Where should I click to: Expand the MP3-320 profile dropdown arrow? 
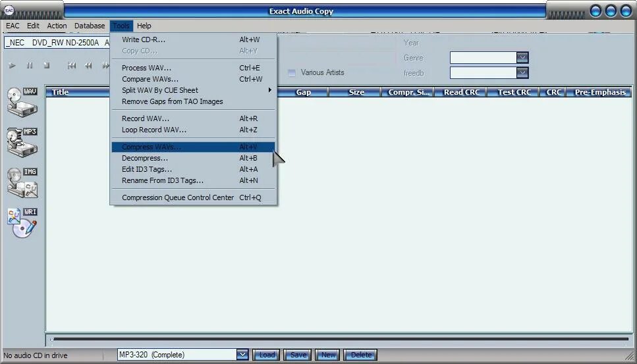tap(242, 355)
